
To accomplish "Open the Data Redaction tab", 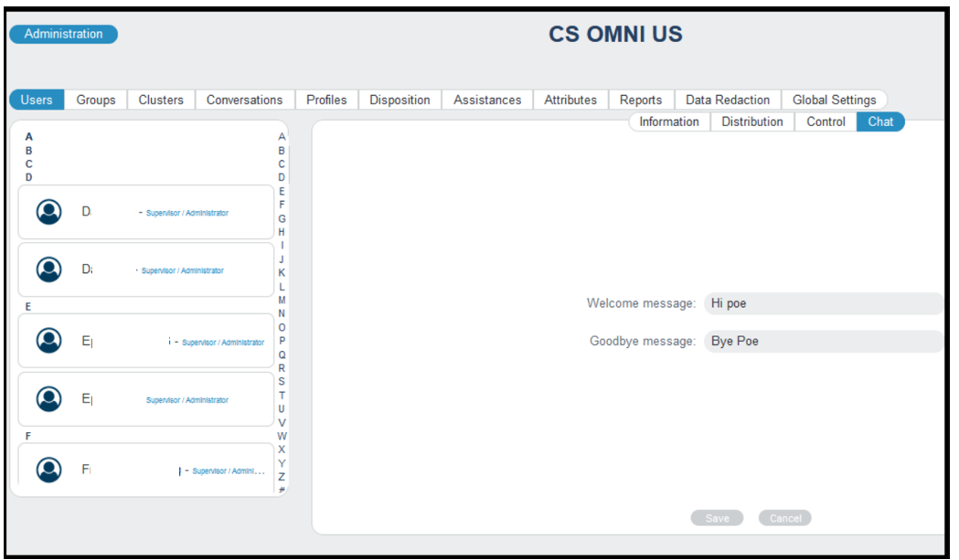I will [728, 100].
